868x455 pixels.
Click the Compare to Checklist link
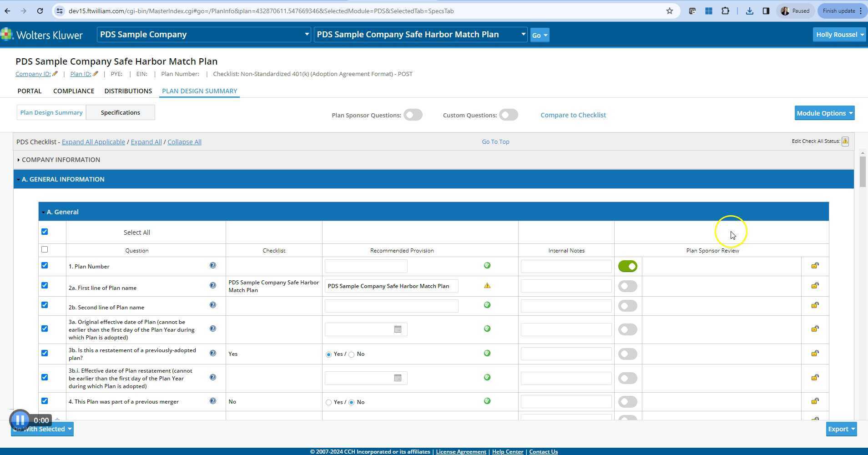tap(573, 115)
